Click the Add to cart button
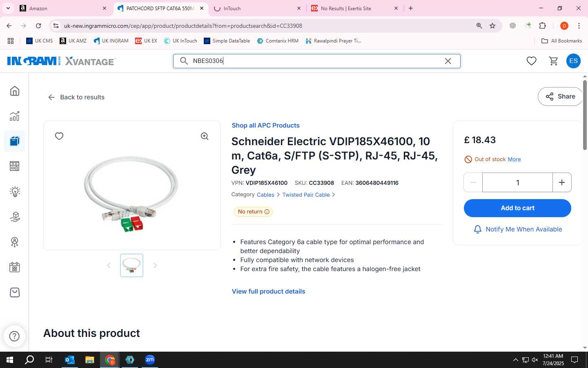 517,208
